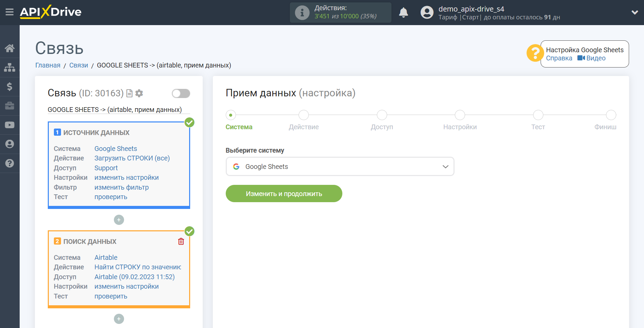Image resolution: width=644 pixels, height=328 pixels.
Task: Click green checkmark on data search block
Action: (x=189, y=231)
